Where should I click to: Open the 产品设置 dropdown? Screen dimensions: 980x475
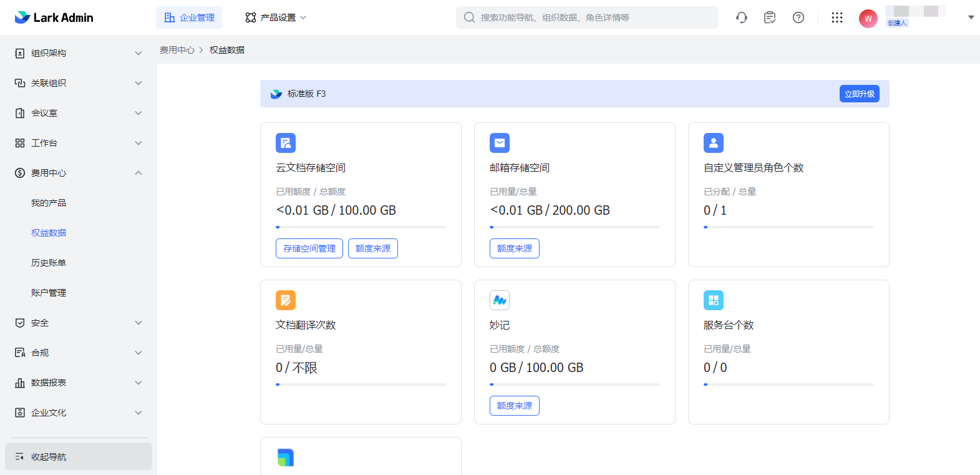point(276,17)
